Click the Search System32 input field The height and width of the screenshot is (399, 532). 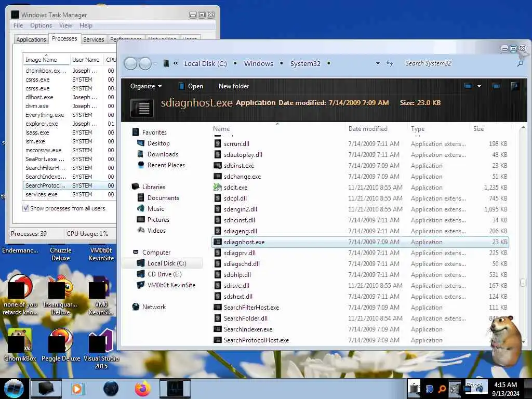pos(458,63)
